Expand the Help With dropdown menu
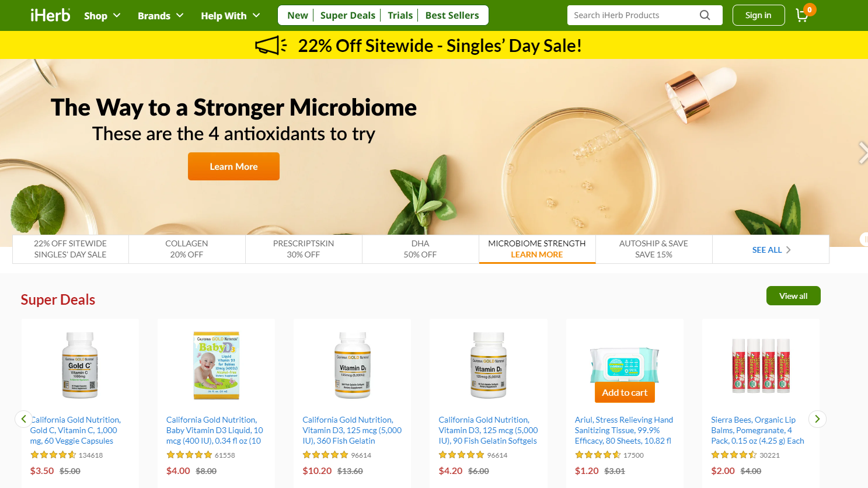Viewport: 868px width, 488px height. [231, 16]
